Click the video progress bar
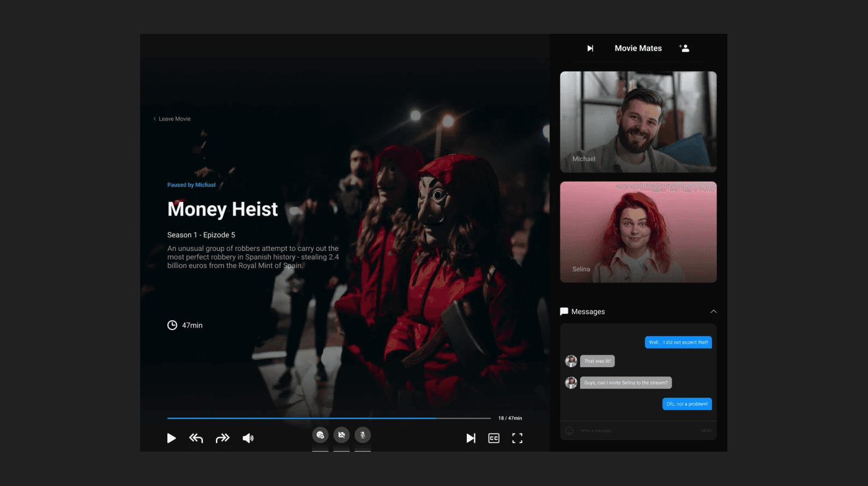This screenshot has width=868, height=486. tap(329, 418)
